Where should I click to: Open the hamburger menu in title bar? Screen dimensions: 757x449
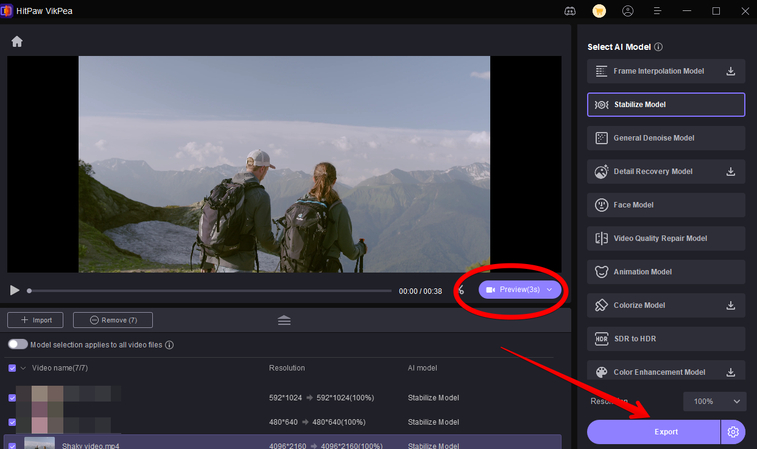tap(657, 11)
